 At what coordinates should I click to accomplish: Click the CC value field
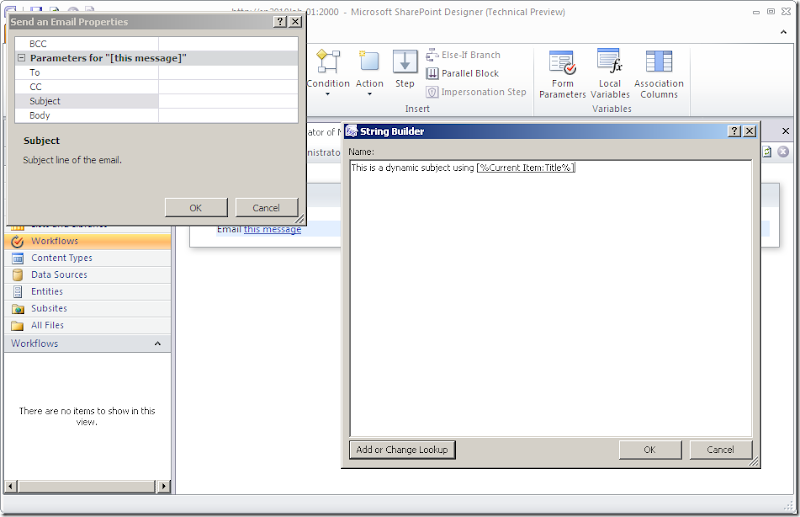click(x=228, y=87)
